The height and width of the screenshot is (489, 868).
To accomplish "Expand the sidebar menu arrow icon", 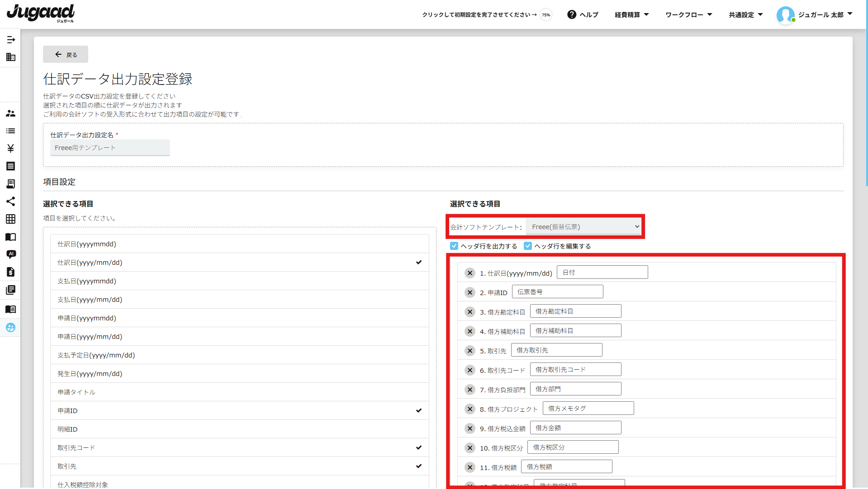I will pos(11,40).
